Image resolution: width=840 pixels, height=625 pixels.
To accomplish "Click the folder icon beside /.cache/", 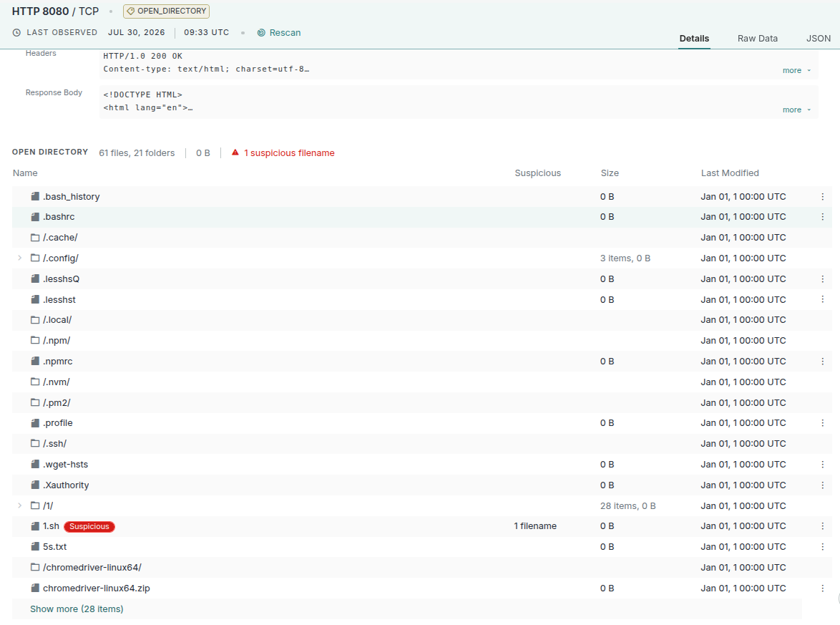I will tap(35, 237).
